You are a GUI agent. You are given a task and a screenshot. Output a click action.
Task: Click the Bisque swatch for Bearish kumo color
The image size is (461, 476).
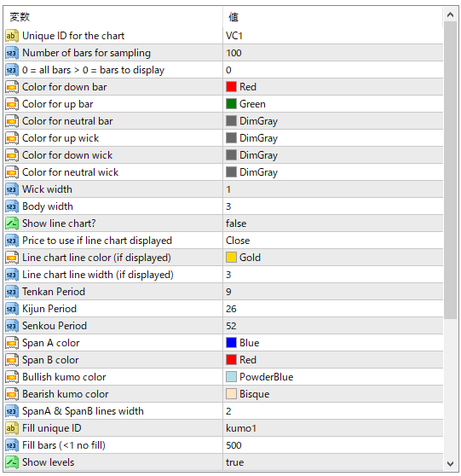pyautogui.click(x=231, y=394)
